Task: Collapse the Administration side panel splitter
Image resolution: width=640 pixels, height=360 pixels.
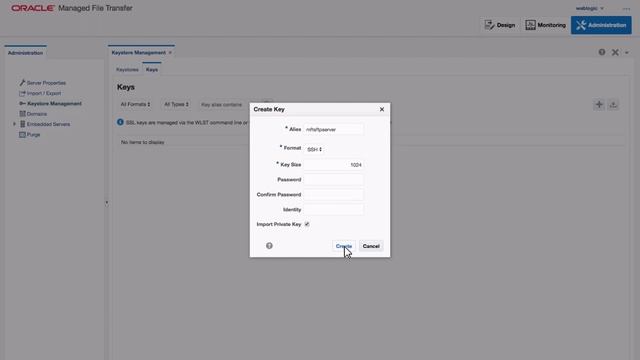Action: coord(107,202)
